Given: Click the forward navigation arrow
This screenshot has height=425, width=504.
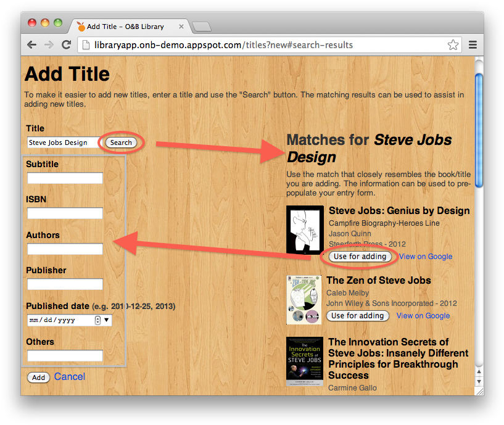Looking at the screenshot, I should [x=49, y=44].
